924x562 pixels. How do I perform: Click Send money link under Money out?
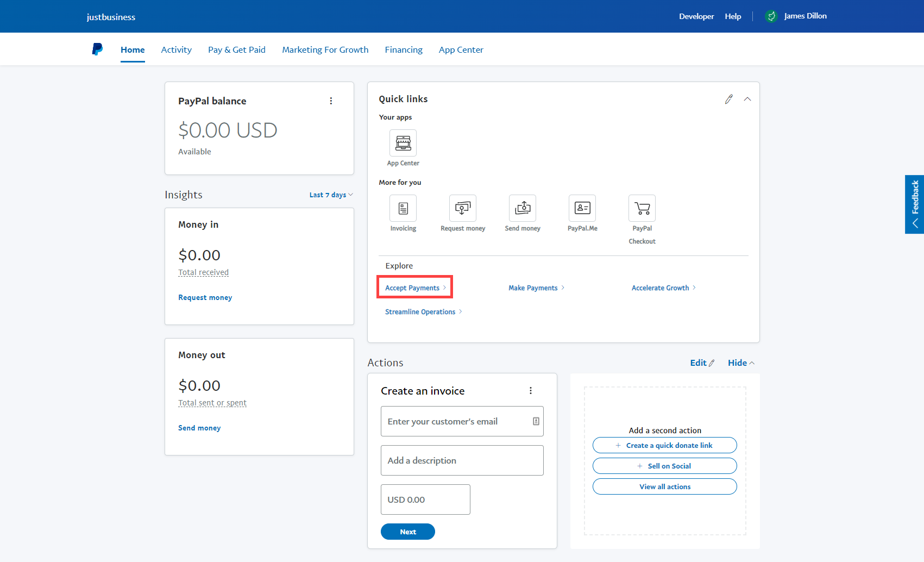click(199, 428)
